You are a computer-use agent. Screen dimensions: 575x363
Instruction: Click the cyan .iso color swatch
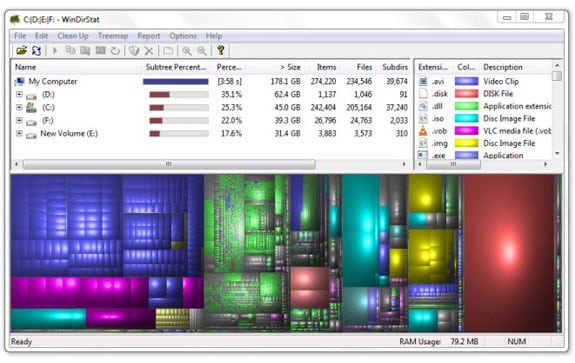click(466, 118)
